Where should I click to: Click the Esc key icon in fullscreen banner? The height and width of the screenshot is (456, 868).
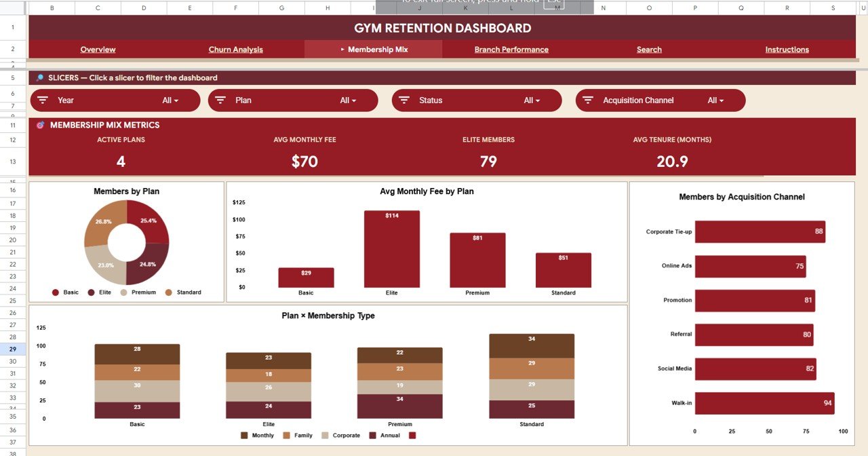pos(553,3)
